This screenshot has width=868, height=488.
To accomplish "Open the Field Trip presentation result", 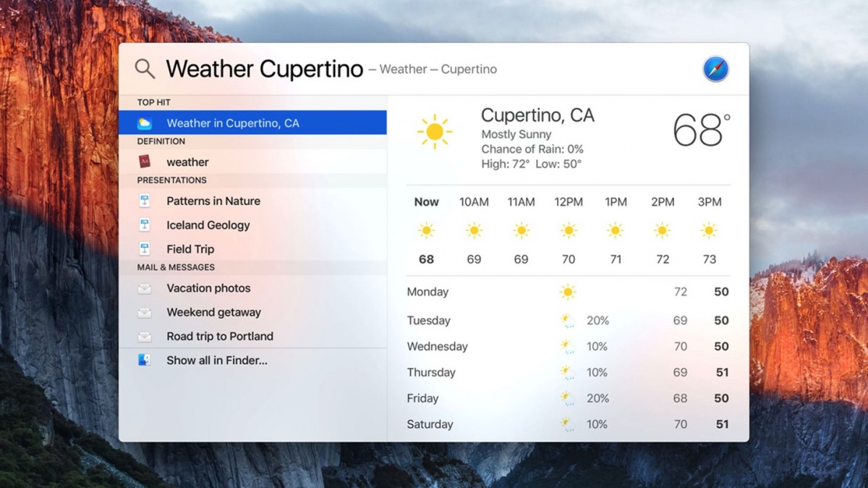I will pos(190,249).
